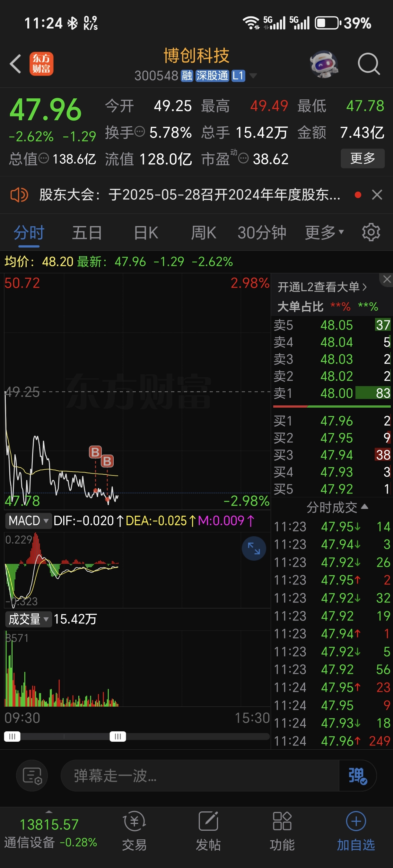Select the 买5 order row at 47.92
The width and height of the screenshot is (393, 868).
coord(332,489)
